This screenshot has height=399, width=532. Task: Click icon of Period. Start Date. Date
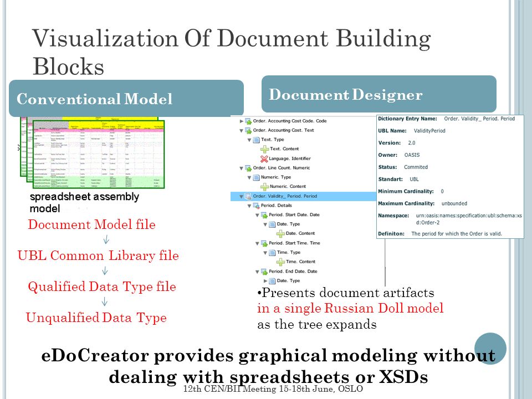pos(264,215)
